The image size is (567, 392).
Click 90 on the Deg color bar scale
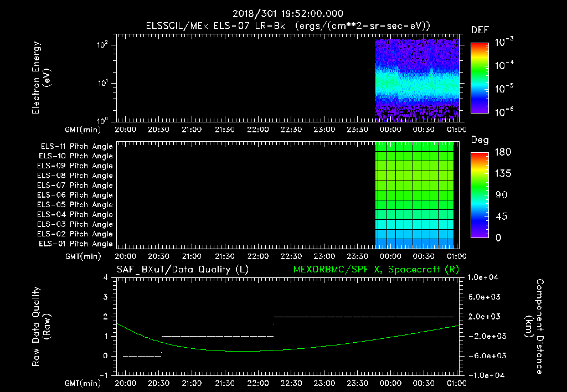(x=502, y=195)
